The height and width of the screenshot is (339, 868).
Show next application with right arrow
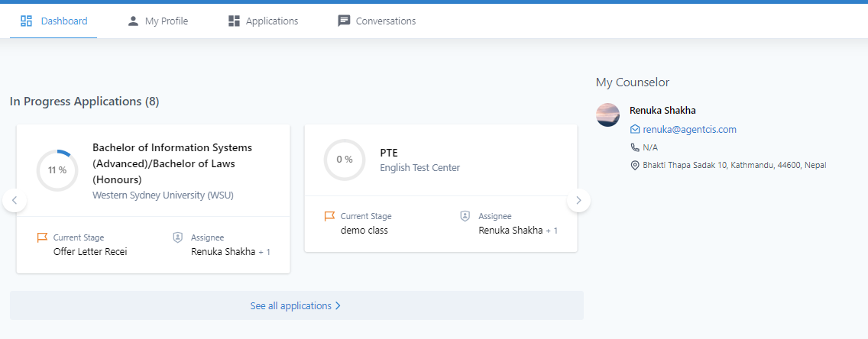pyautogui.click(x=578, y=200)
